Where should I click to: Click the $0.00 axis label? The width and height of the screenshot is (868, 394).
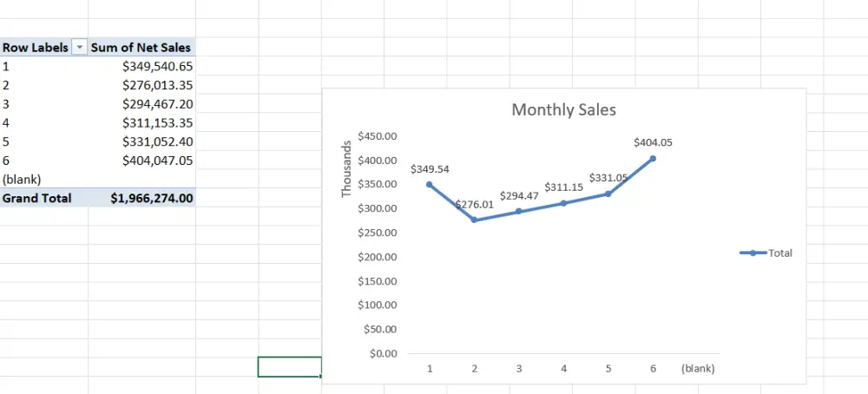click(x=382, y=353)
